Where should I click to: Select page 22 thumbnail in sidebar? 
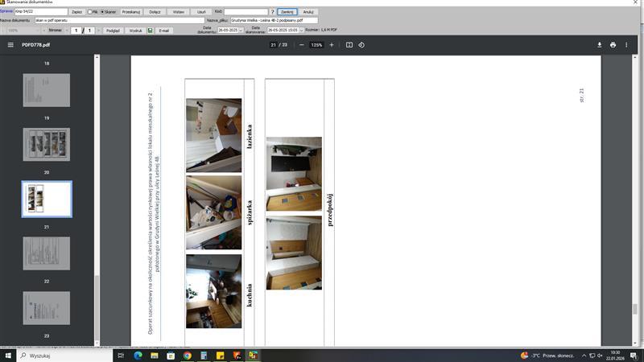click(47, 253)
